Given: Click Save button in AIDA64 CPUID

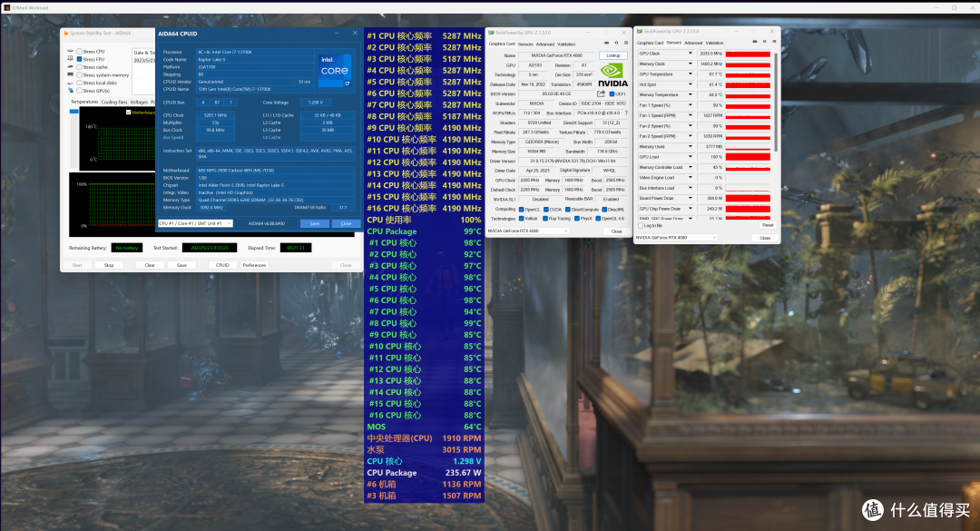Looking at the screenshot, I should point(314,223).
